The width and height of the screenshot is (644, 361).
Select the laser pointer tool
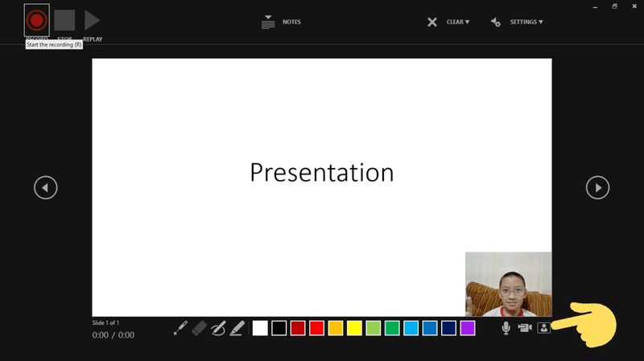coord(180,328)
